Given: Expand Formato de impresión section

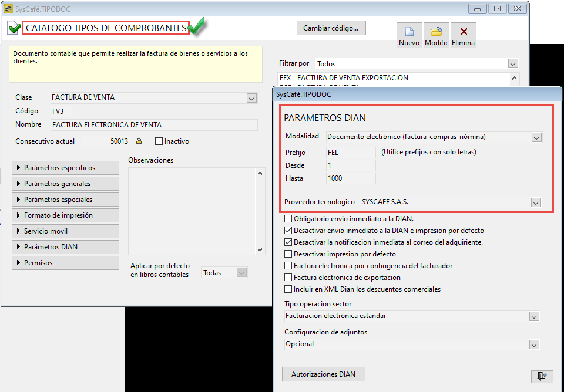Looking at the screenshot, I should 65,215.
